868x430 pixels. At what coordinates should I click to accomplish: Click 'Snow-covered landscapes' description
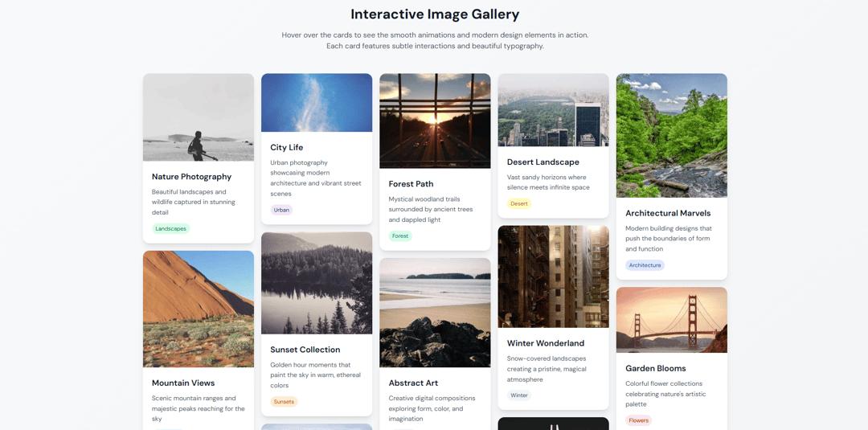[x=547, y=369]
